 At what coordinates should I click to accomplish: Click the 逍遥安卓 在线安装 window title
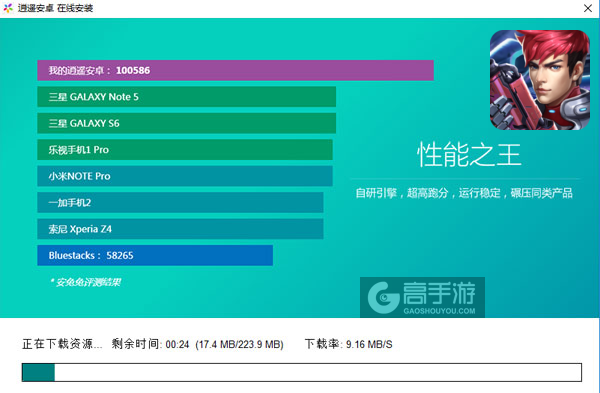[x=55, y=8]
